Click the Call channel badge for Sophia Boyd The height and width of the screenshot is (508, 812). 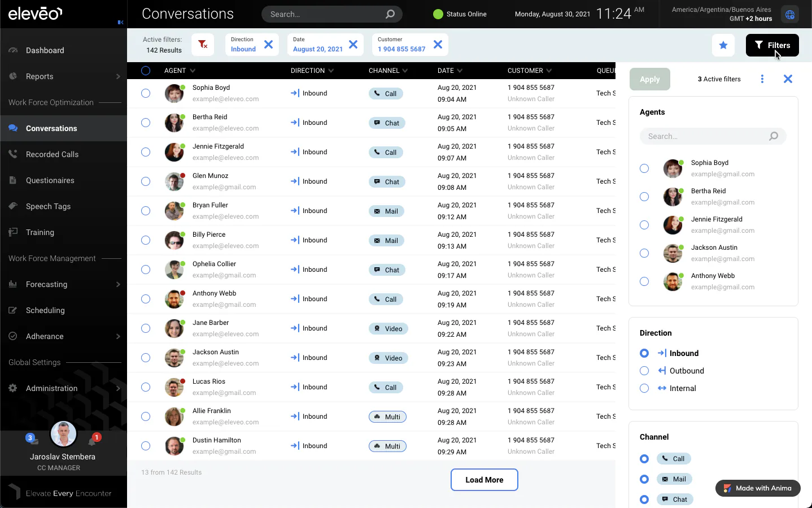(x=386, y=94)
